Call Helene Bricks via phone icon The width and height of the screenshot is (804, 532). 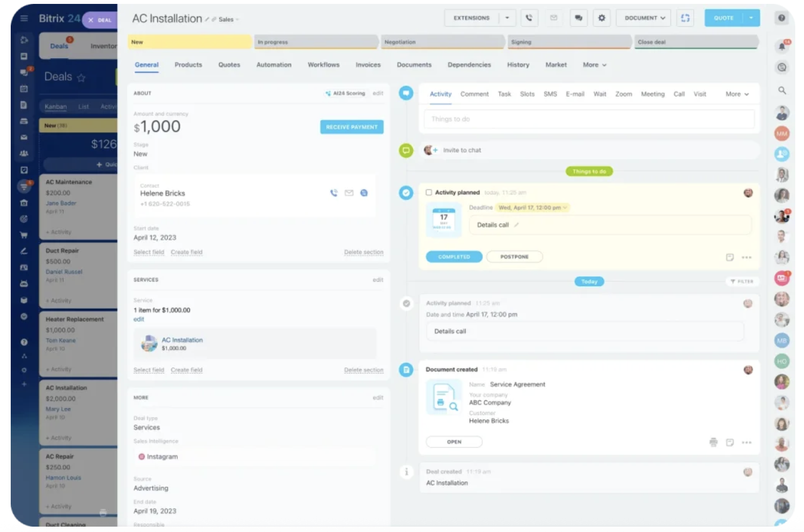click(334, 193)
